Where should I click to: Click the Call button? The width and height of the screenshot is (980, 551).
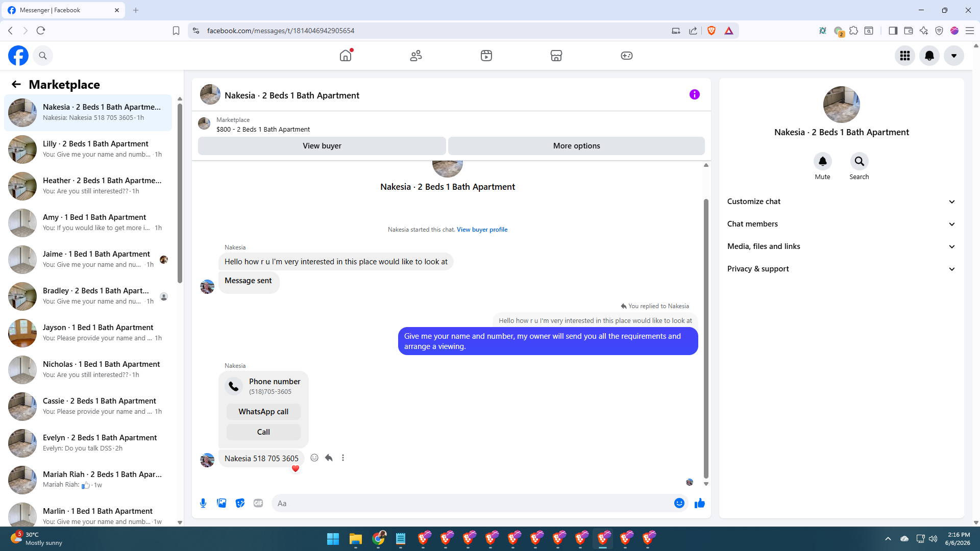click(x=263, y=432)
